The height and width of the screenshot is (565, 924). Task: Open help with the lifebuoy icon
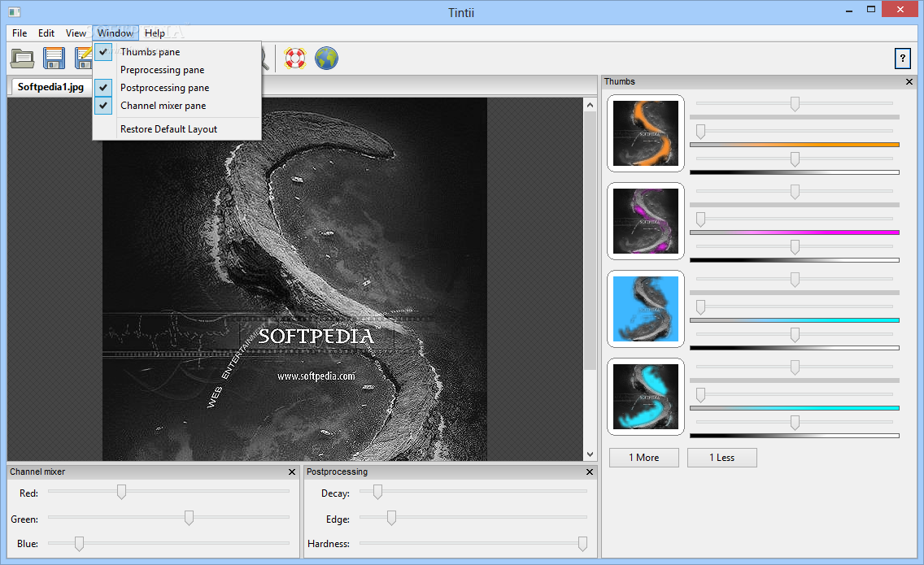point(295,59)
